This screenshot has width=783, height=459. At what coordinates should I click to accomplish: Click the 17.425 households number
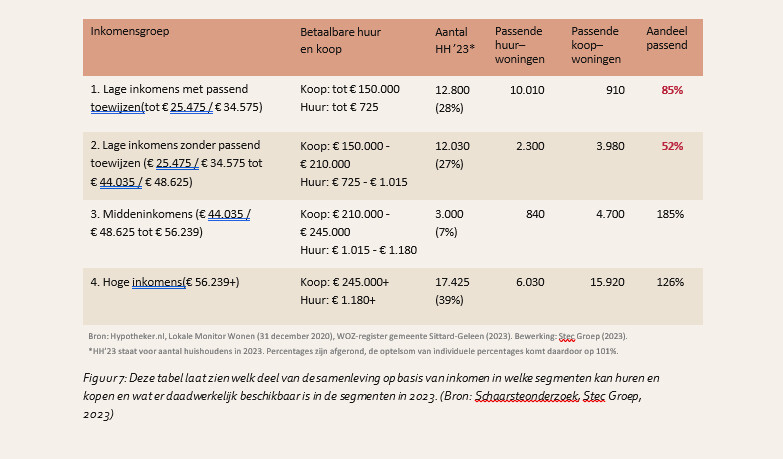(453, 282)
